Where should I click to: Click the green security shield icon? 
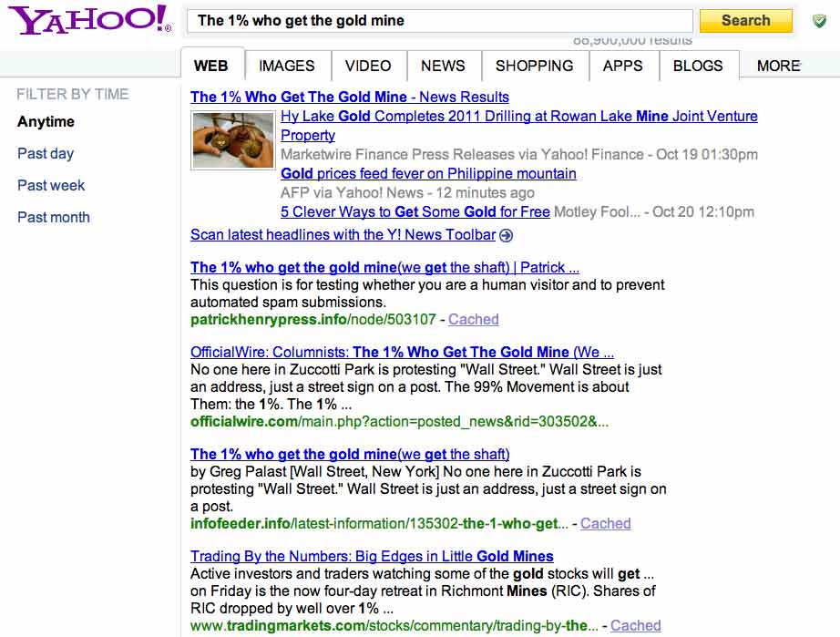(x=819, y=21)
